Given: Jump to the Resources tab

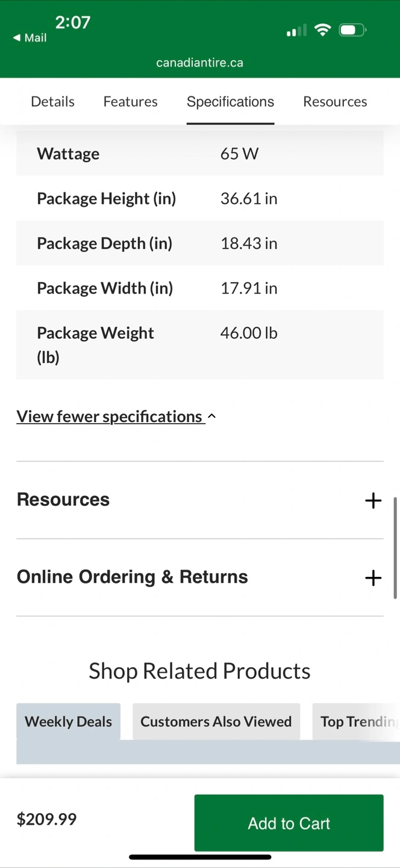Looking at the screenshot, I should click(x=335, y=102).
